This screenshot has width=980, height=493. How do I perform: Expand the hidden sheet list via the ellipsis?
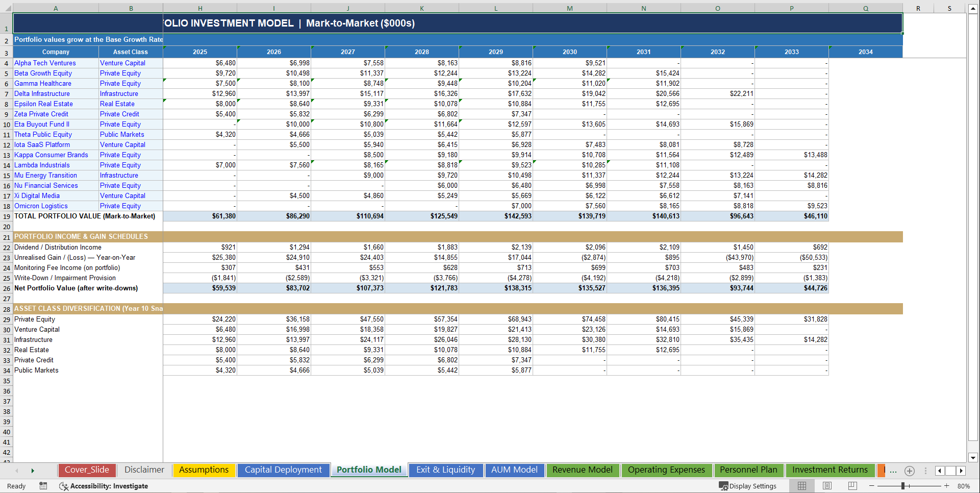click(x=893, y=471)
